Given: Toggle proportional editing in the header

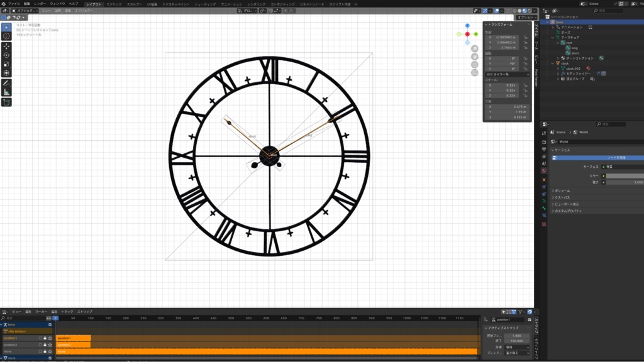Looking at the screenshot, I should [x=496, y=11].
